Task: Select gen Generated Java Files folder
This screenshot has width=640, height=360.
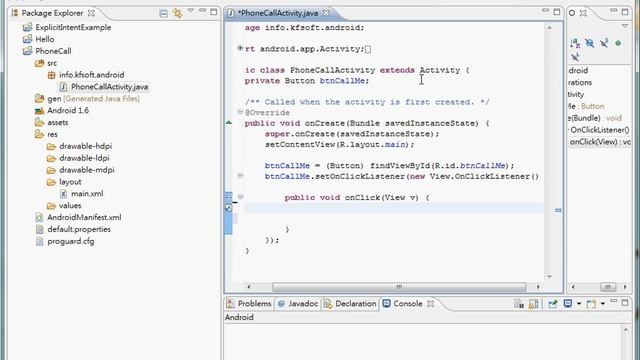Action: point(93,99)
